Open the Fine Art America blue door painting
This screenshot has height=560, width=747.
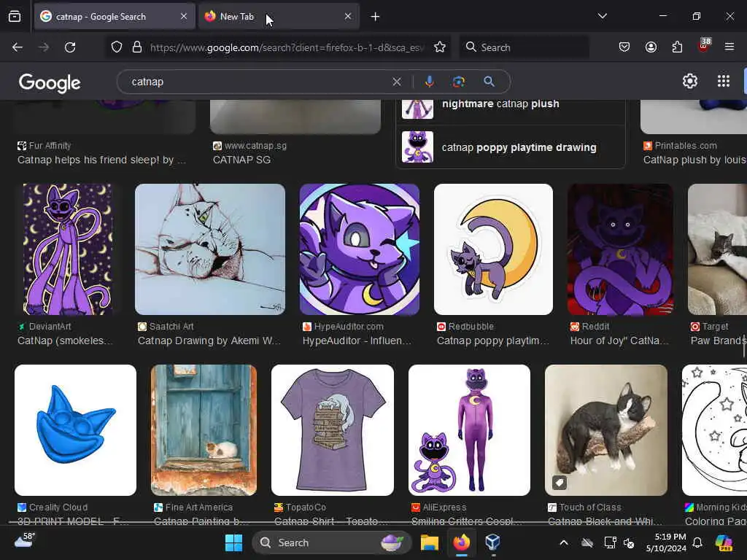click(204, 430)
